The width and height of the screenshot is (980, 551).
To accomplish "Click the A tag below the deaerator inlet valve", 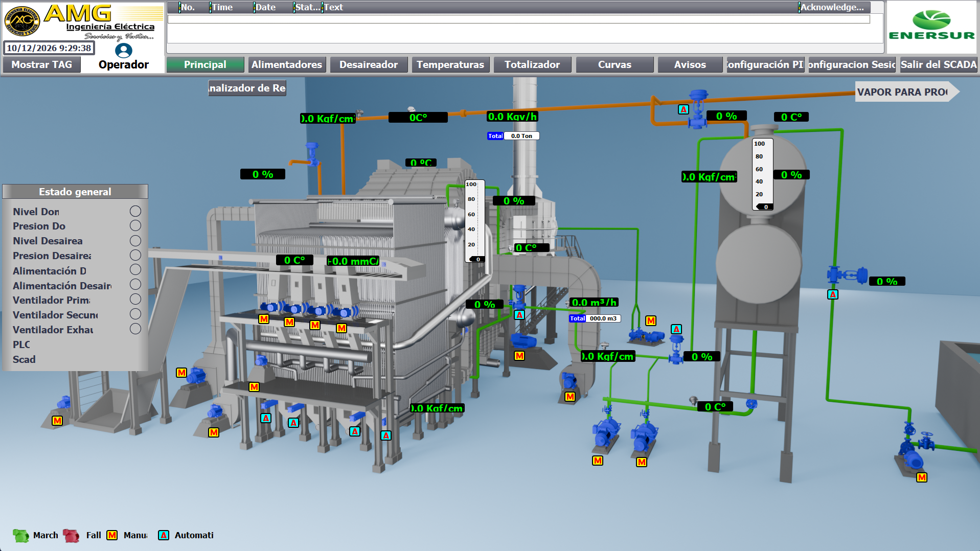I will (x=833, y=294).
